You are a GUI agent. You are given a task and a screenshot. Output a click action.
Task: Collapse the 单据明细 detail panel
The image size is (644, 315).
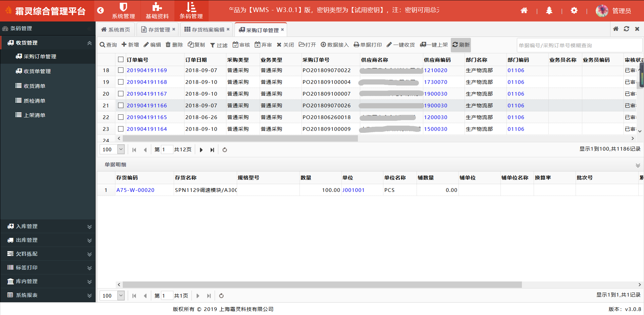pos(638,165)
